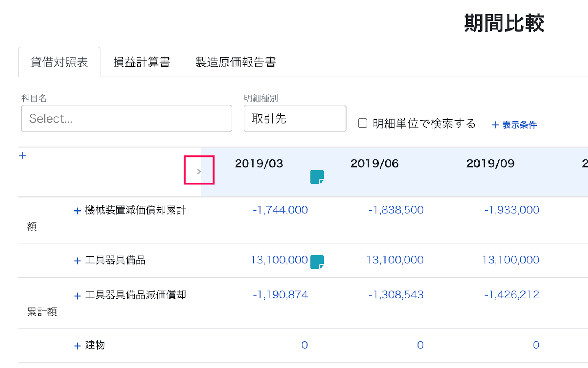
Task: Open -1,426,212 value link
Action: [x=512, y=295]
